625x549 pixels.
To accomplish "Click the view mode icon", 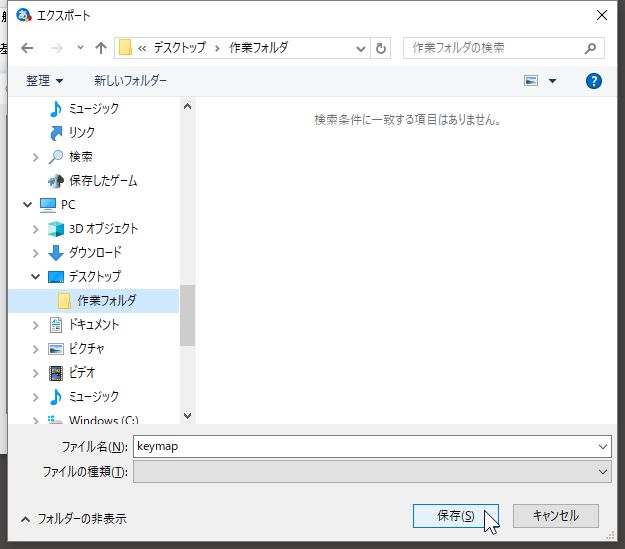I will 532,81.
